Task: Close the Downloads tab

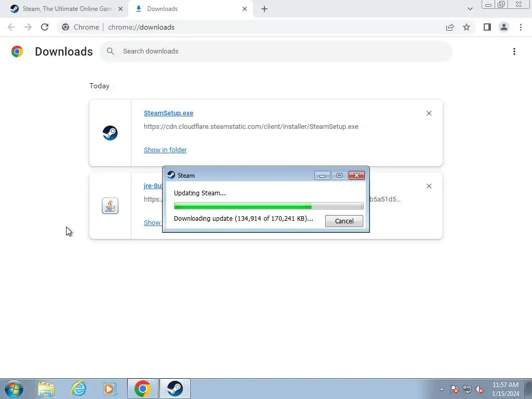Action: (245, 9)
